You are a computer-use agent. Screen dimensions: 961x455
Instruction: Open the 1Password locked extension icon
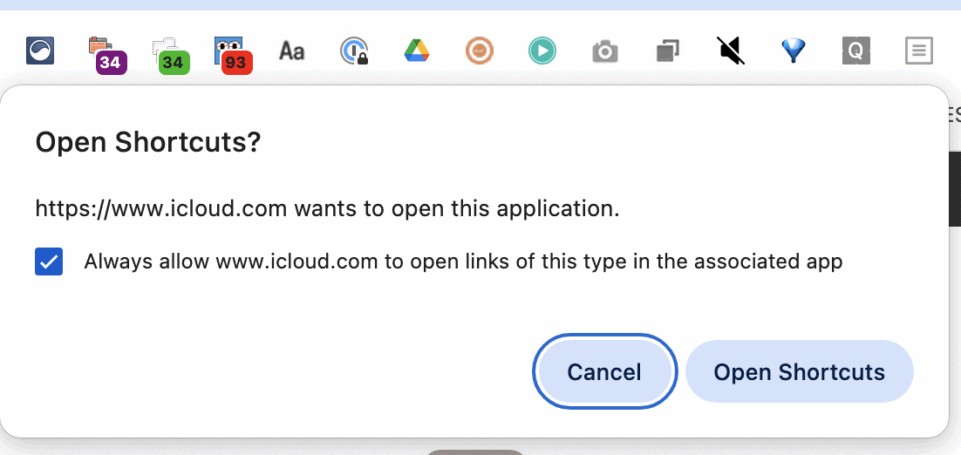coord(354,51)
